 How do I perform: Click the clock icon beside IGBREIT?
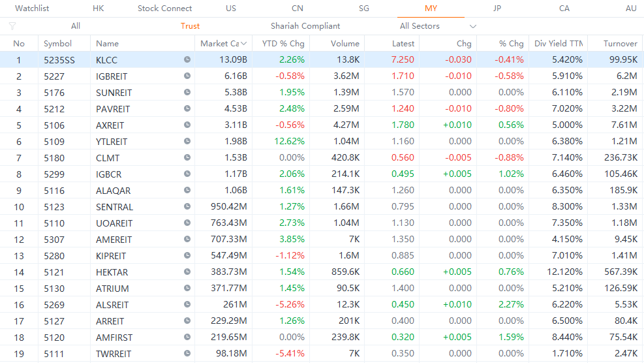point(187,76)
